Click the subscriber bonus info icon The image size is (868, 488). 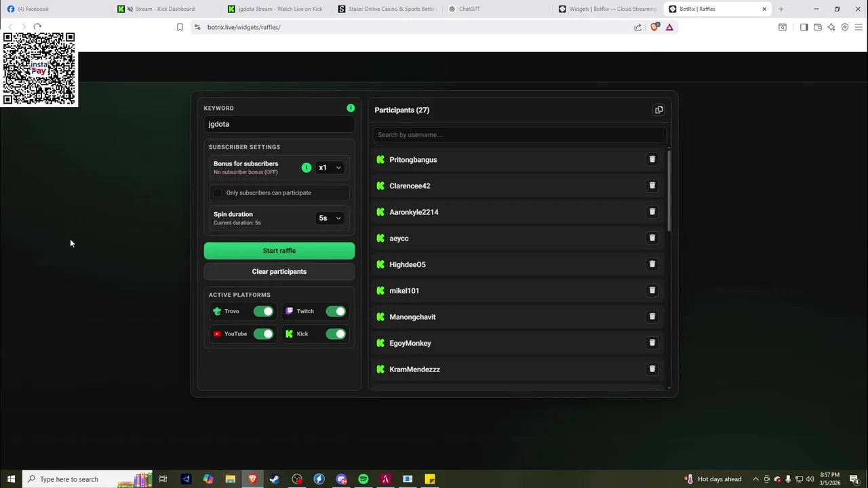point(307,167)
